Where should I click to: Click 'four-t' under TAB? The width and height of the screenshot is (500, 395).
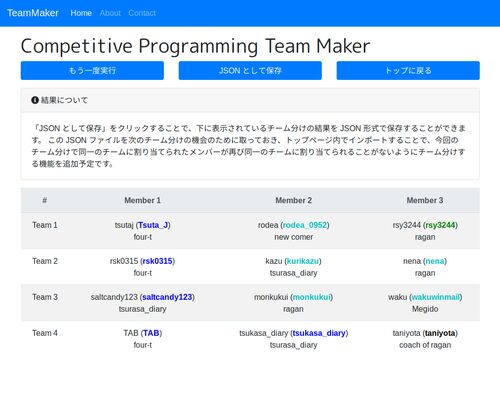pos(142,345)
